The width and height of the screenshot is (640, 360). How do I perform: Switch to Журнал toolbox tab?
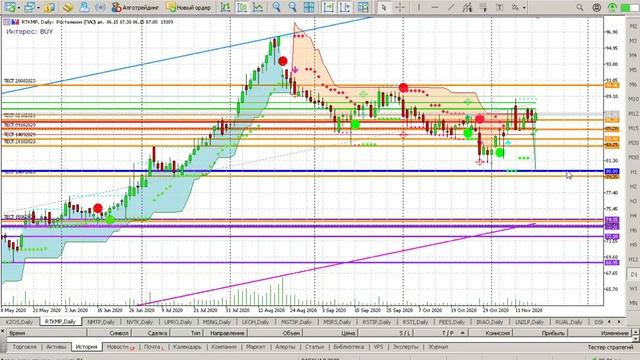pos(438,347)
